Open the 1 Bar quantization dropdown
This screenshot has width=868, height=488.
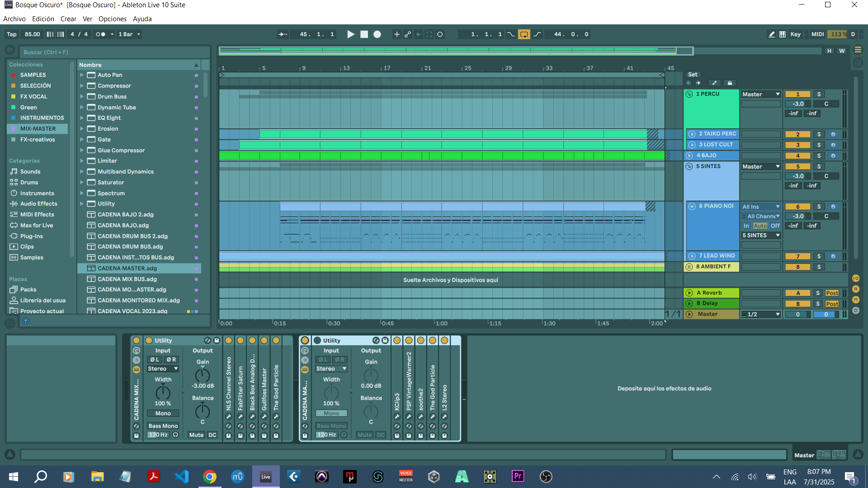click(x=129, y=34)
